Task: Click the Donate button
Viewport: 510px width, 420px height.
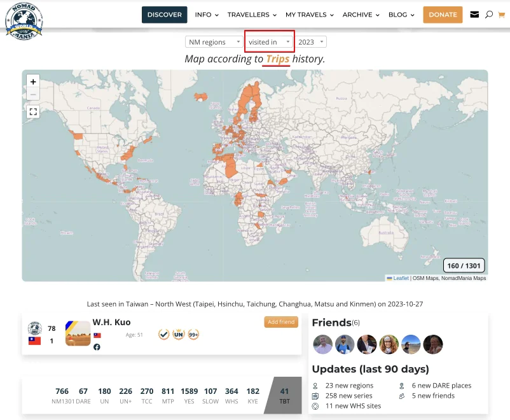Action: coord(443,15)
